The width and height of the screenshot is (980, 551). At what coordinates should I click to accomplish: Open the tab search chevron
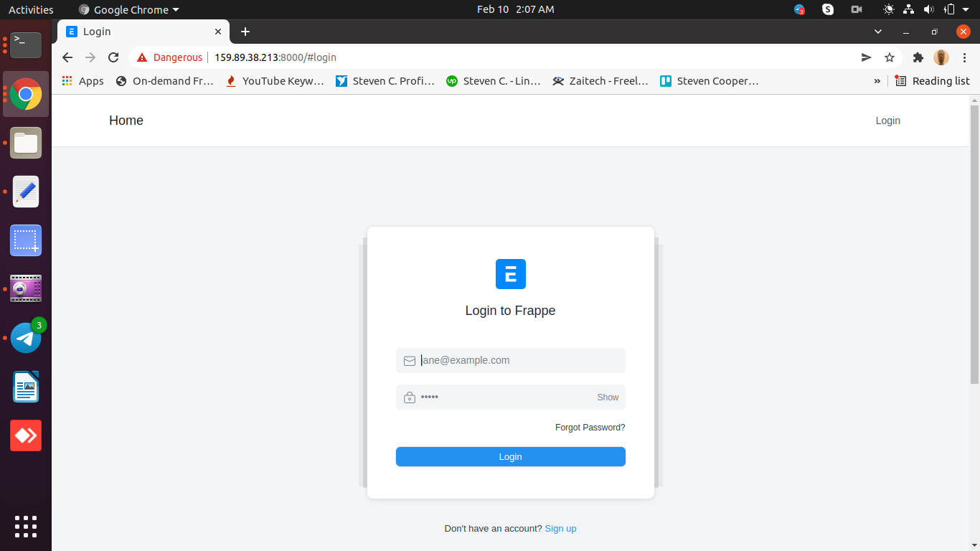click(877, 32)
